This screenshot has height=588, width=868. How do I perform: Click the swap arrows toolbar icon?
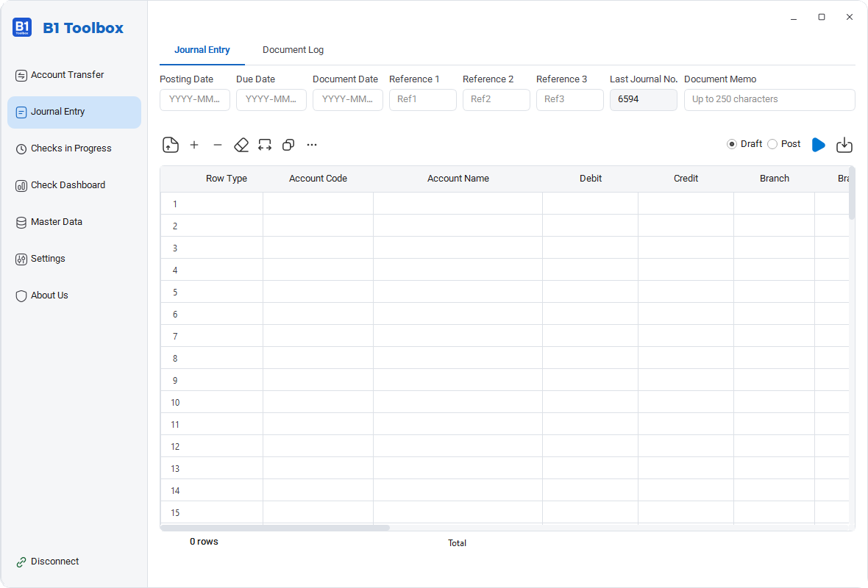point(265,145)
